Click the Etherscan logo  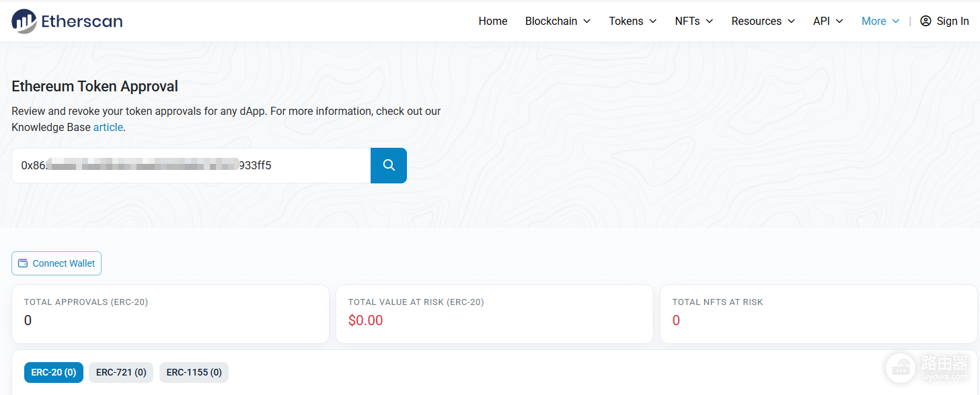click(x=67, y=21)
